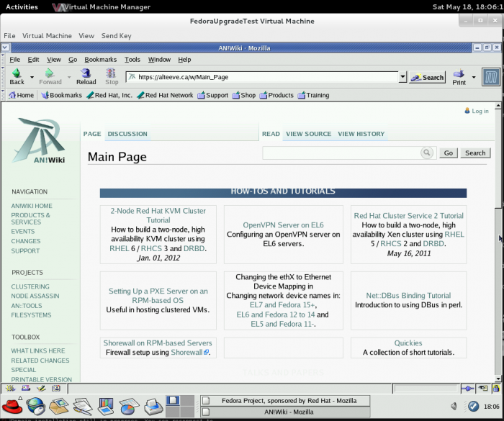The image size is (504, 421).
Task: Switch to the Discussion tab
Action: click(x=127, y=134)
